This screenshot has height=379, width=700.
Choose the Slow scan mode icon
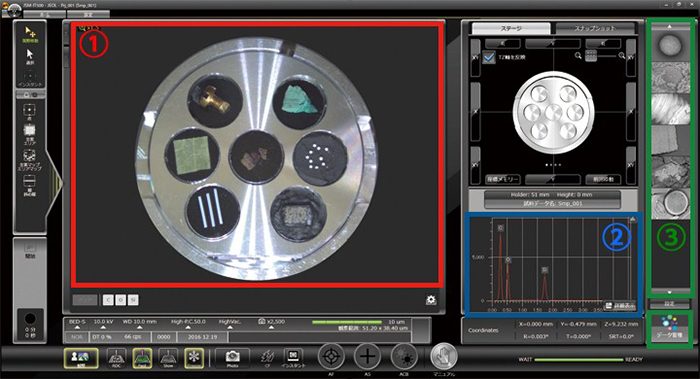coord(168,358)
